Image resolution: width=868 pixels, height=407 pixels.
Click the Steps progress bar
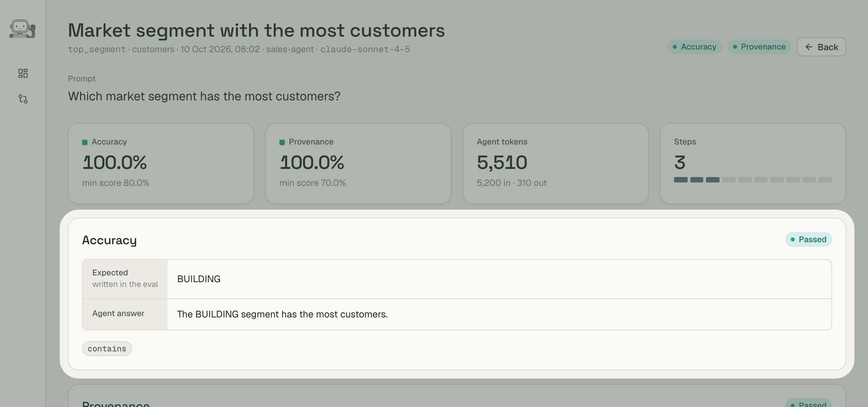tap(753, 180)
